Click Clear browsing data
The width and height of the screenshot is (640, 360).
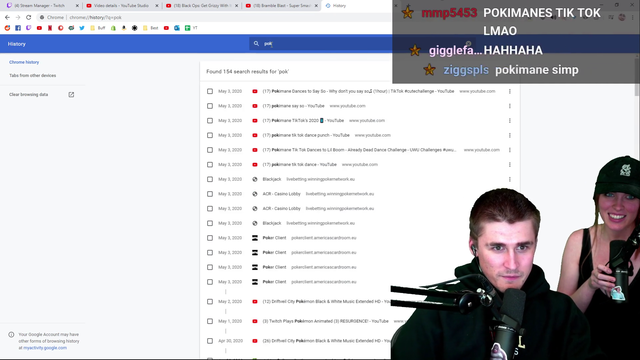pyautogui.click(x=29, y=95)
